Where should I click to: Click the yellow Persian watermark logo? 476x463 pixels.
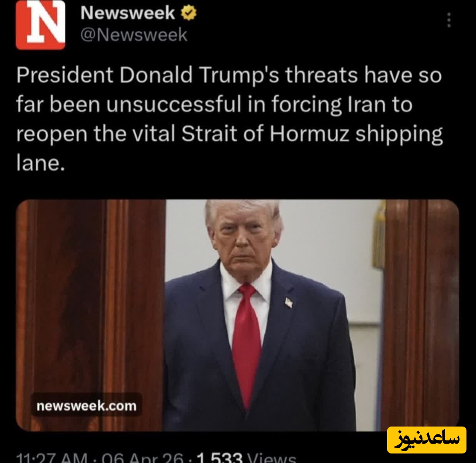pos(426,440)
